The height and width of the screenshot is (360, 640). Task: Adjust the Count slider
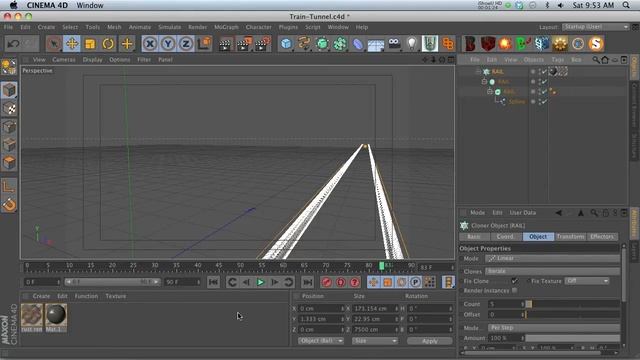coord(573,304)
